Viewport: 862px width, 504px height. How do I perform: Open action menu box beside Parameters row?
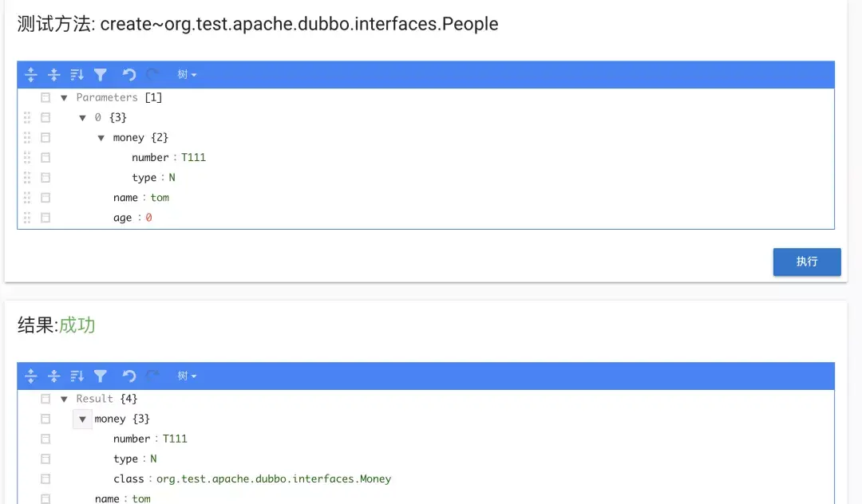point(45,98)
